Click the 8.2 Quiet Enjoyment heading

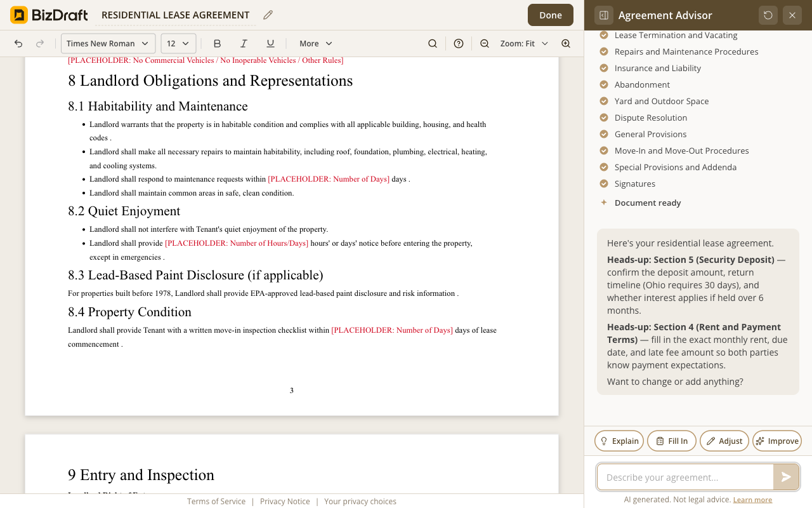pos(124,211)
